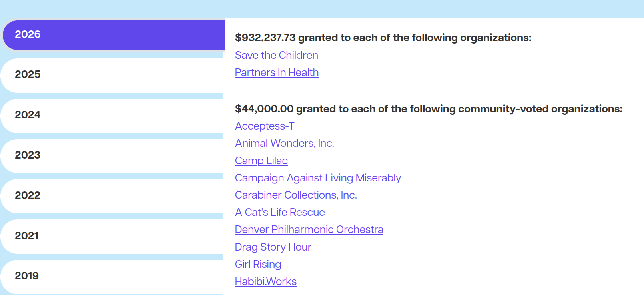Open the 2024 grants tab
Screen dimensions: 644x295
112,116
